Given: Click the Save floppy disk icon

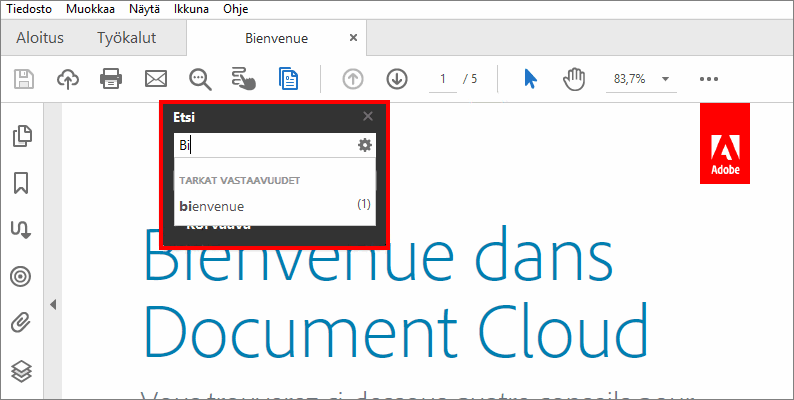Looking at the screenshot, I should [x=24, y=79].
